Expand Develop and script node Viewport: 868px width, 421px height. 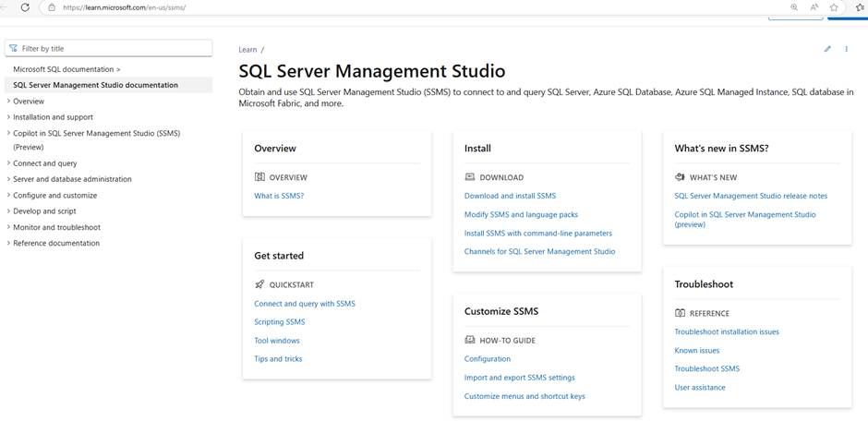(x=8, y=210)
